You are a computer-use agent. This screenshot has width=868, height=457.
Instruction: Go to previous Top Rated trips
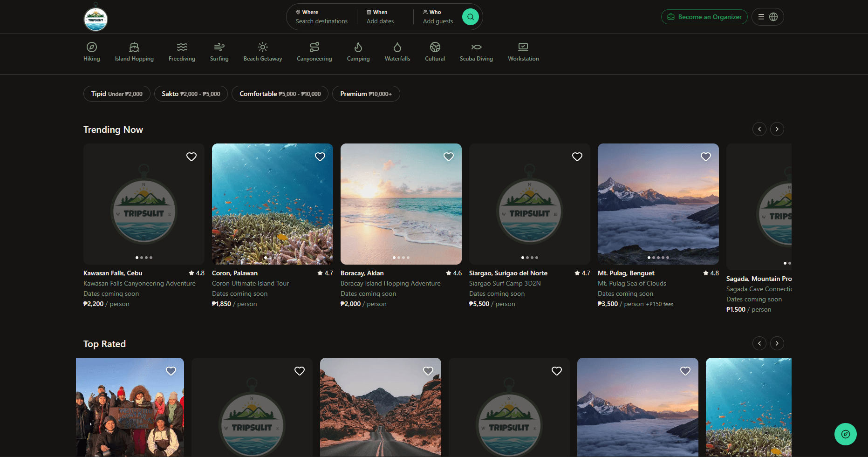pyautogui.click(x=759, y=343)
